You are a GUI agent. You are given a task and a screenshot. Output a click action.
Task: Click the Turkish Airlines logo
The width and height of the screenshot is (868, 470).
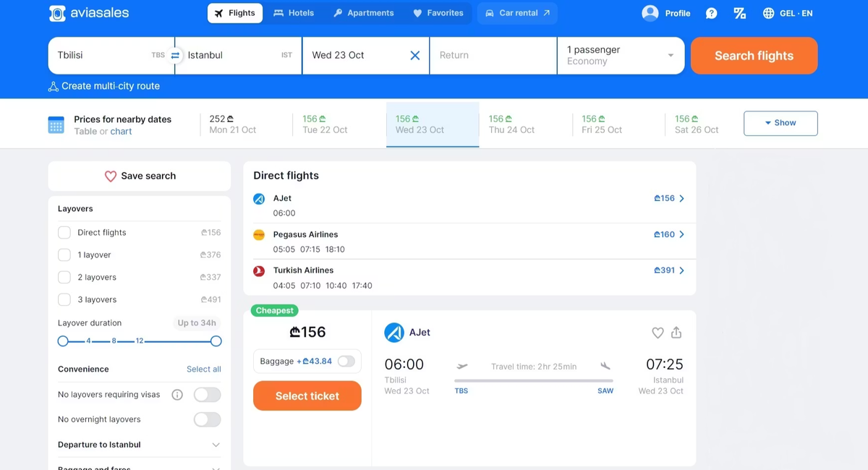click(259, 270)
